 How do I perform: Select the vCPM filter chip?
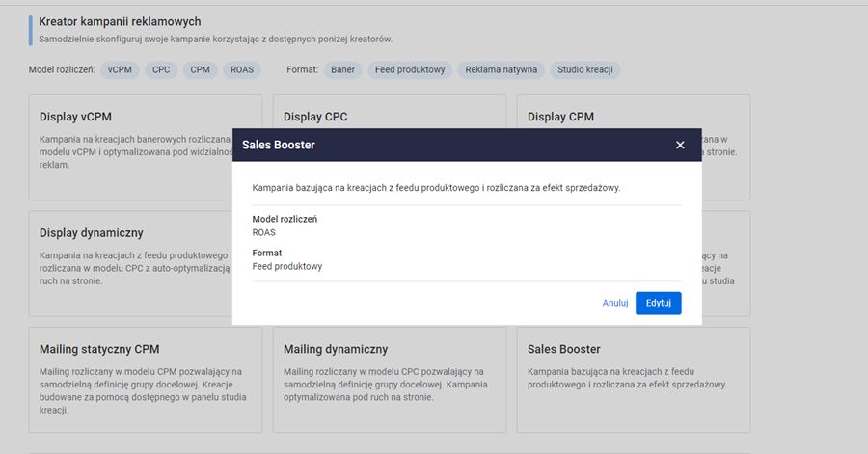pyautogui.click(x=120, y=69)
